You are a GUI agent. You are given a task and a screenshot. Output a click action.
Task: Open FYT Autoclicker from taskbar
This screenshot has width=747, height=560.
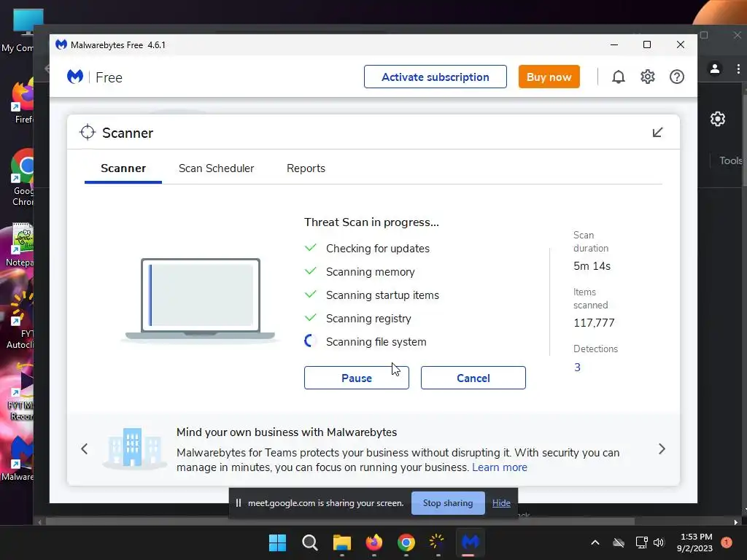coord(438,542)
